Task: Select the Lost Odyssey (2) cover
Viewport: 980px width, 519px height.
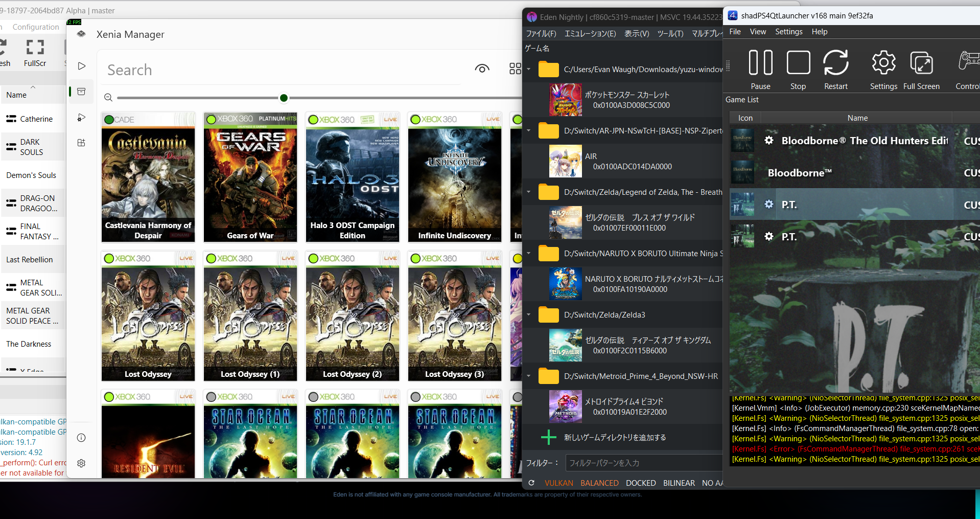Action: click(353, 316)
